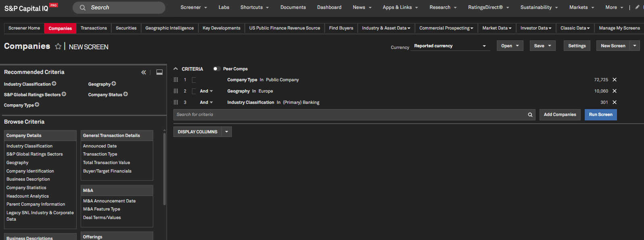Switch to the Securities tab
This screenshot has width=644, height=240.
[x=126, y=28]
